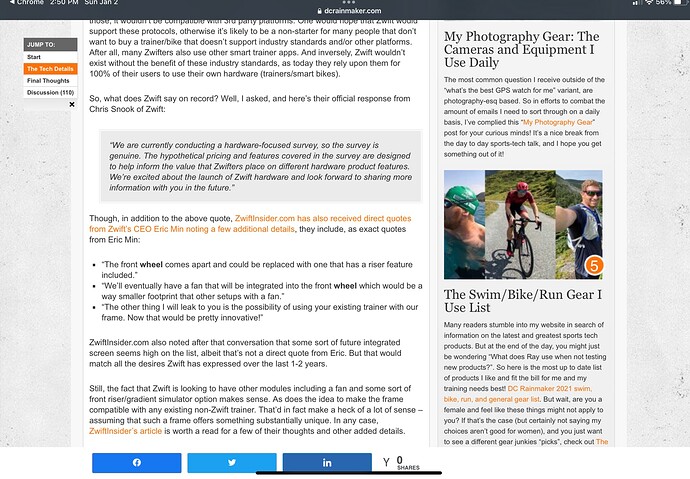Share the article on Facebook
The image size is (690, 479).
[x=136, y=462]
